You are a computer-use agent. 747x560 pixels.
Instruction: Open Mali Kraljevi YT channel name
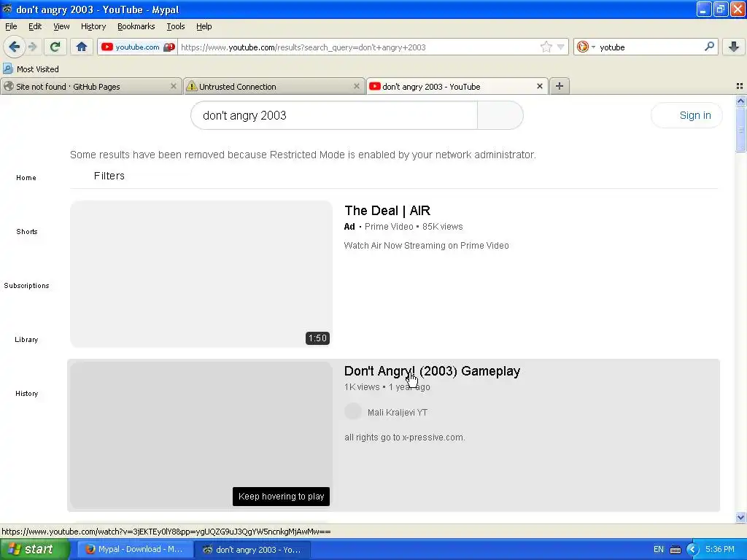398,413
